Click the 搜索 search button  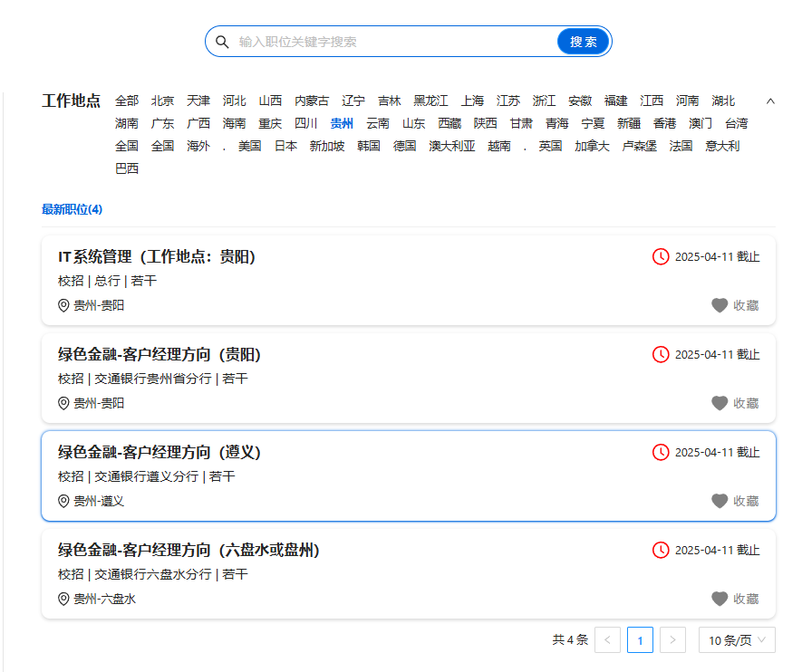coord(584,42)
